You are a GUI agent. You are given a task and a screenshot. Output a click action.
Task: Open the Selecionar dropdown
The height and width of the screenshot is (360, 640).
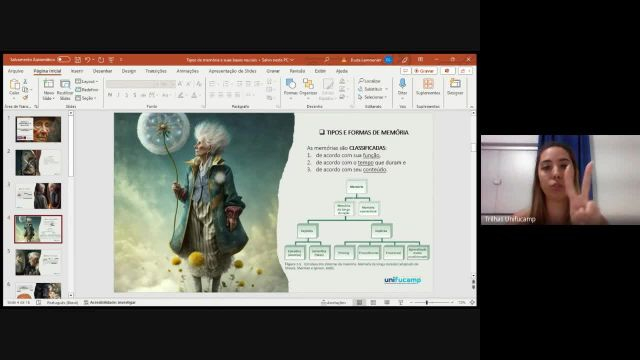(x=373, y=97)
